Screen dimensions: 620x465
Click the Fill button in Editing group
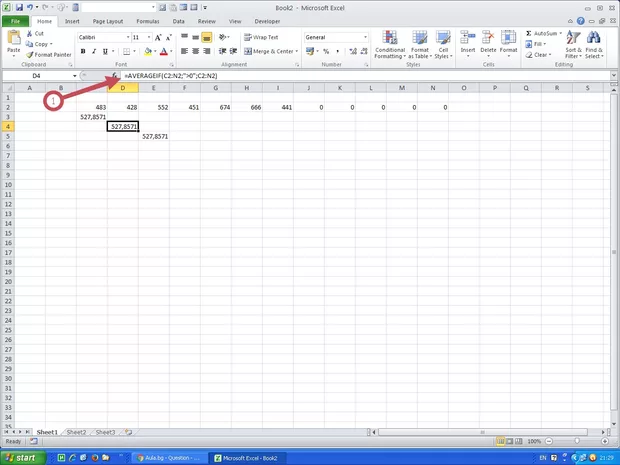coord(535,44)
